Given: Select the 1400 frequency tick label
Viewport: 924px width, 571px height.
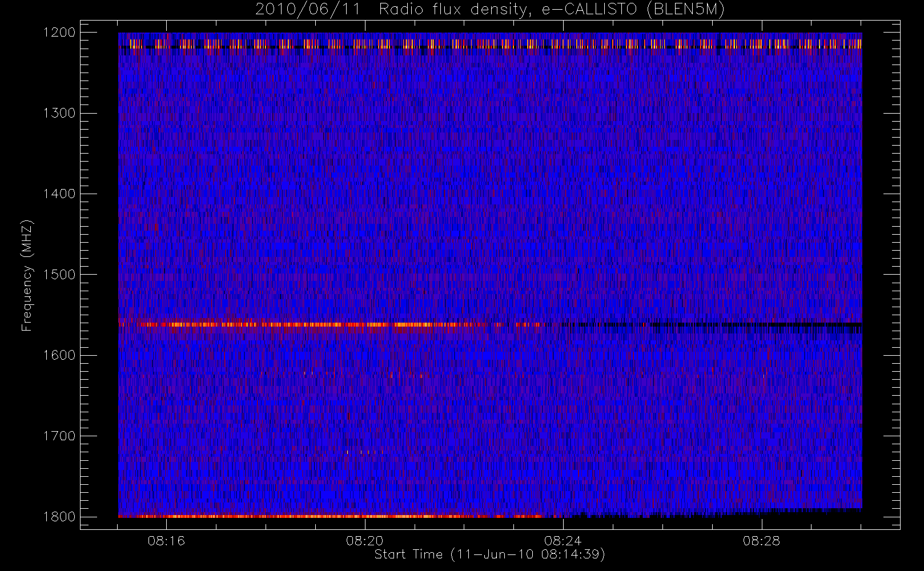Looking at the screenshot, I should point(59,194).
